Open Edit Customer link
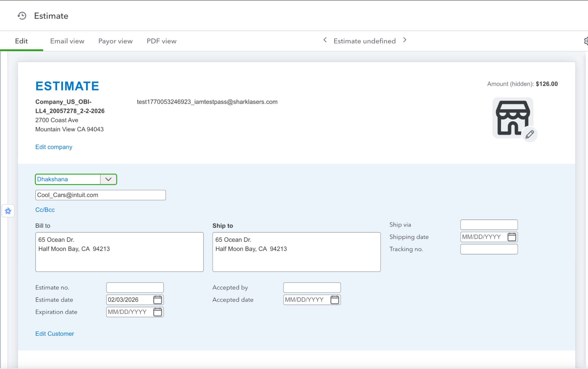Screen dimensions: 588x369 (54, 334)
